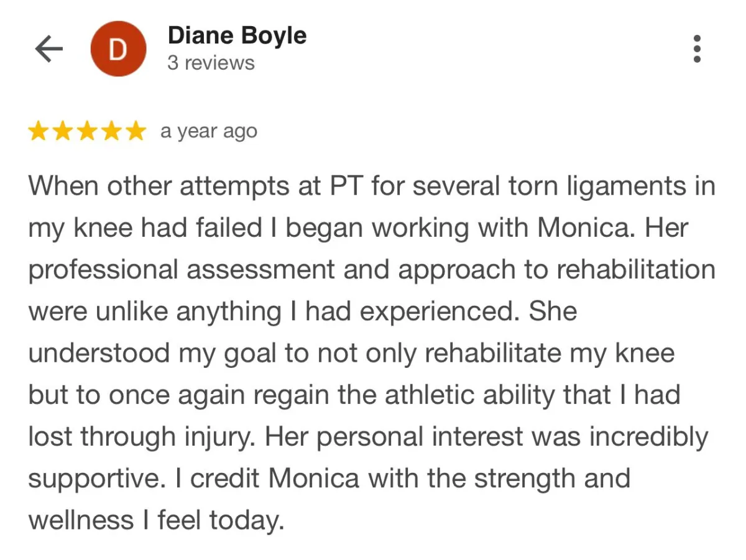The image size is (746, 560).
Task: Click the fourth gold star
Action: 111,132
